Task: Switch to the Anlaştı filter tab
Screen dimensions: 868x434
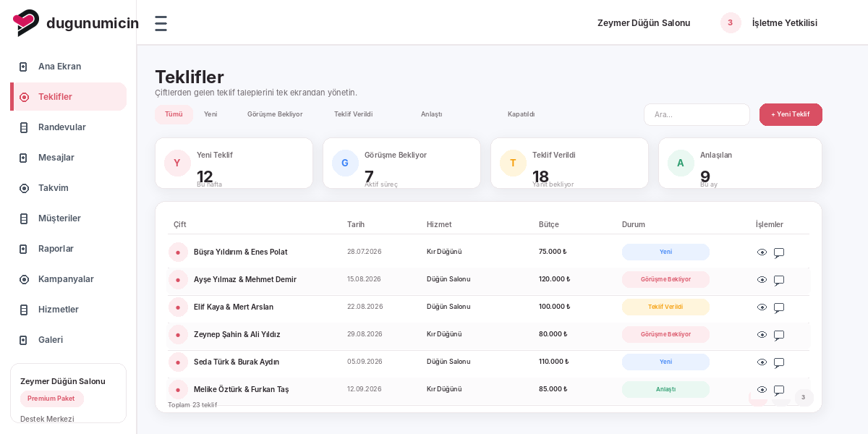Action: coord(431,114)
